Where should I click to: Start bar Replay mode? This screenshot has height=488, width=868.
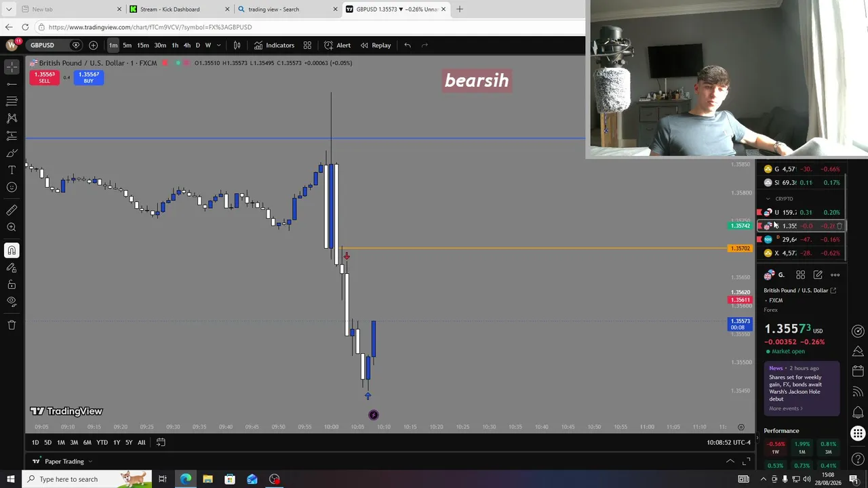pyautogui.click(x=375, y=45)
